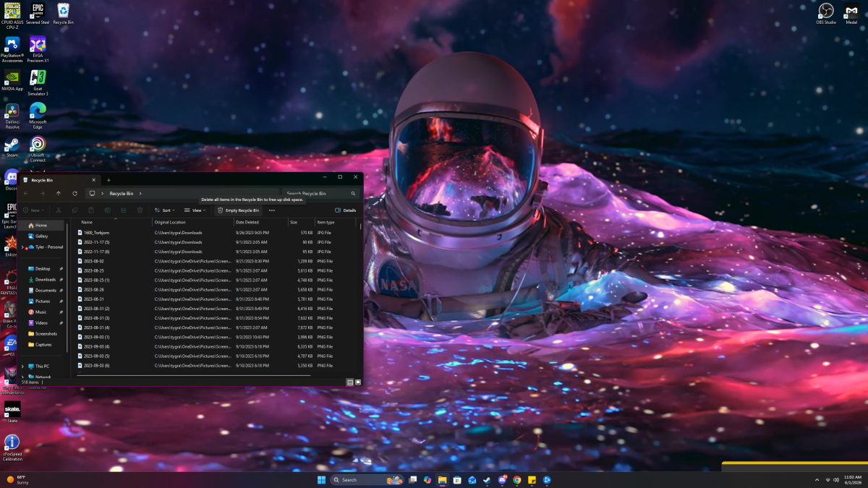Open the Severed Steel desktop shortcut

coord(38,14)
